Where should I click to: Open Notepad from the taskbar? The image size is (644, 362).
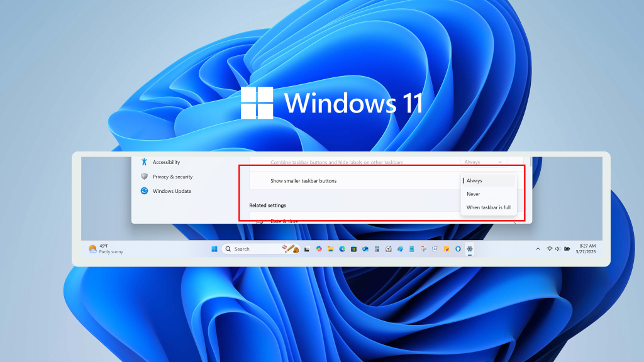click(x=411, y=249)
